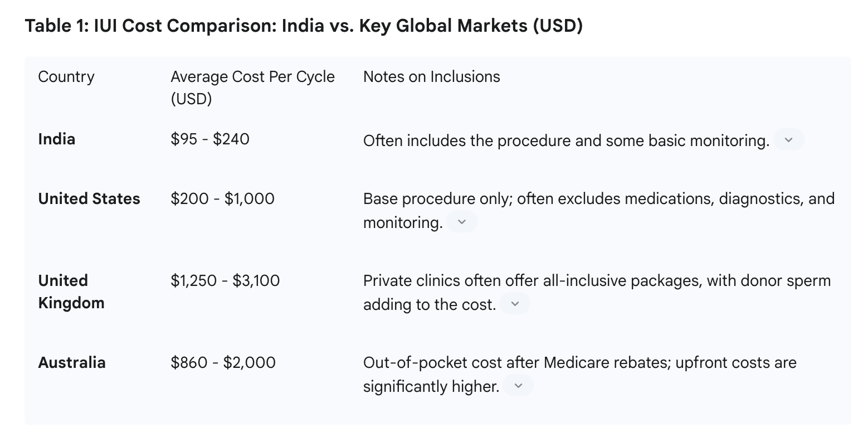
Task: Click the 'Country' column header
Action: pyautogui.click(x=66, y=76)
